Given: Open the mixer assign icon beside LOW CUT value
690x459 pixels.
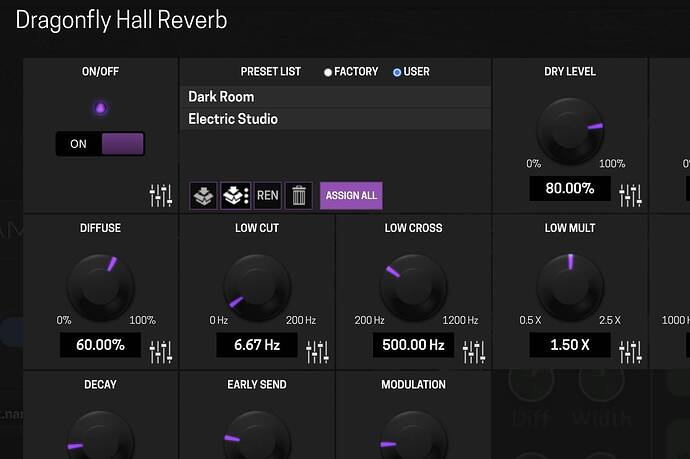Looking at the screenshot, I should click(318, 352).
